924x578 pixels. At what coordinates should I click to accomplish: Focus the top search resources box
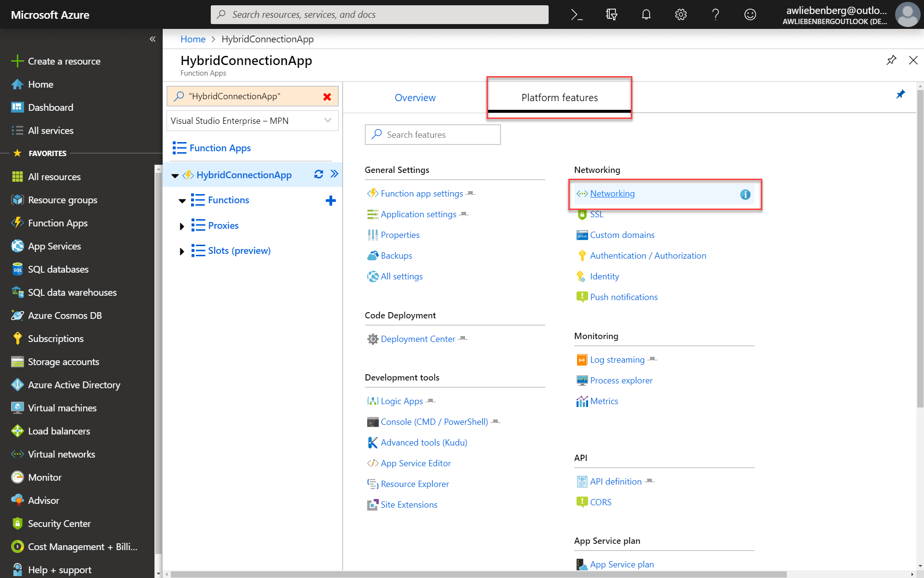(379, 14)
